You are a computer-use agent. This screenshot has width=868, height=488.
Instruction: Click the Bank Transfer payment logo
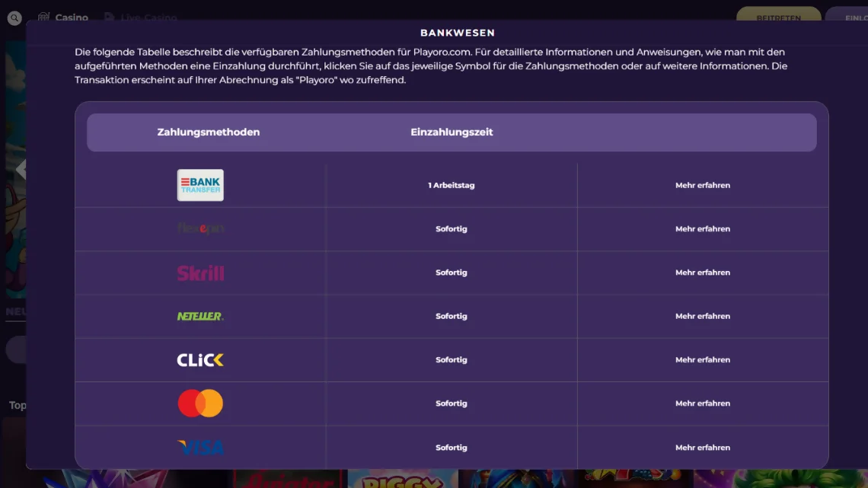pyautogui.click(x=200, y=185)
